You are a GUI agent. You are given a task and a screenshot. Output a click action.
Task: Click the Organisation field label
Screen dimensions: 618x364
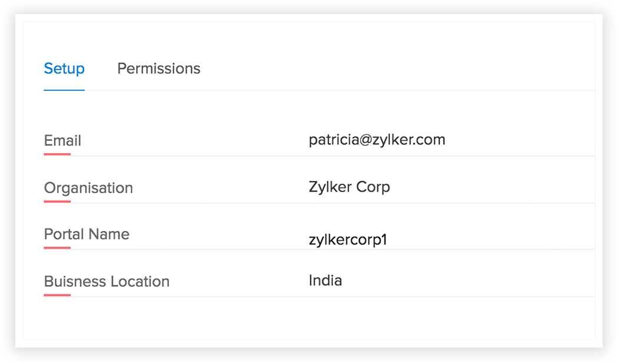88,188
